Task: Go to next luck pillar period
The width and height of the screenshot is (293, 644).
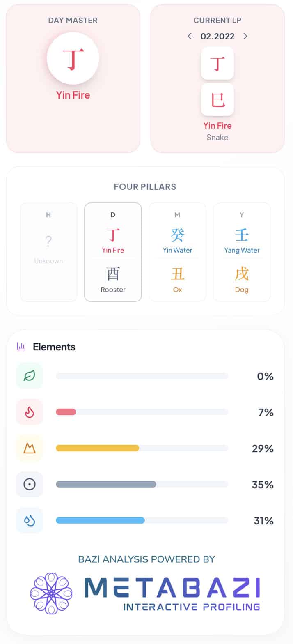Action: tap(245, 36)
